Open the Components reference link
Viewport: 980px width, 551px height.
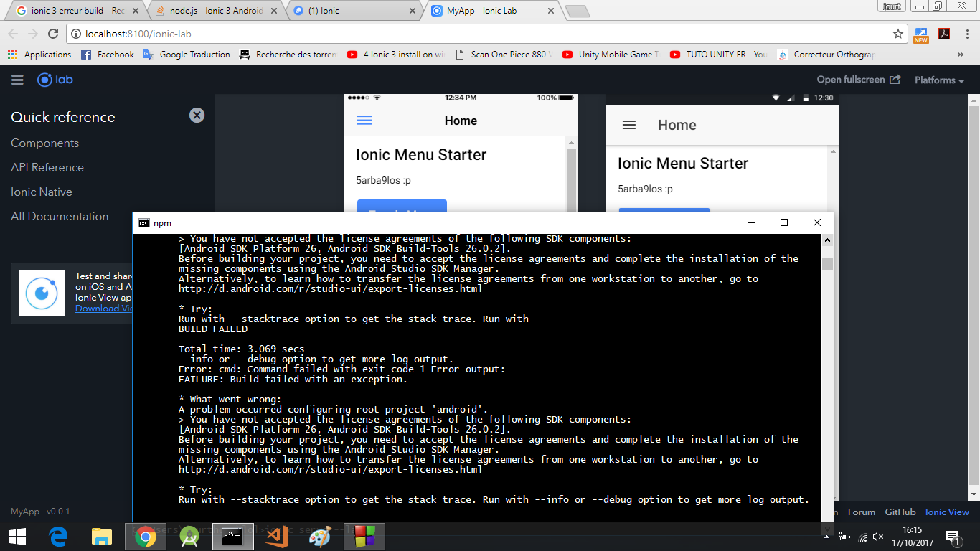coord(44,143)
